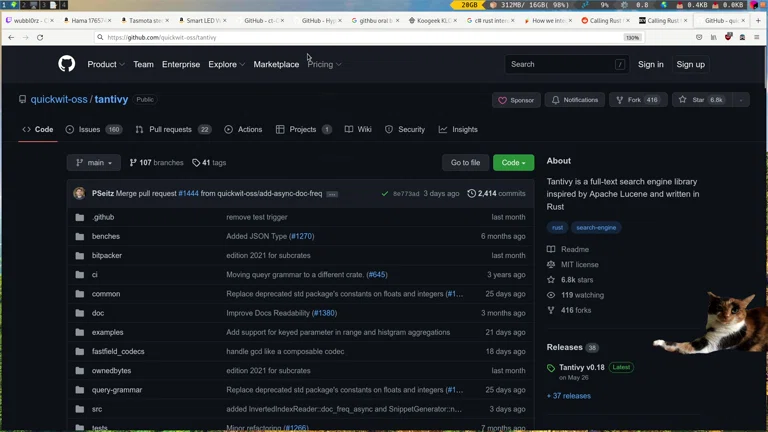Sponsor the project with heart button
Image resolution: width=768 pixels, height=432 pixels.
[516, 100]
